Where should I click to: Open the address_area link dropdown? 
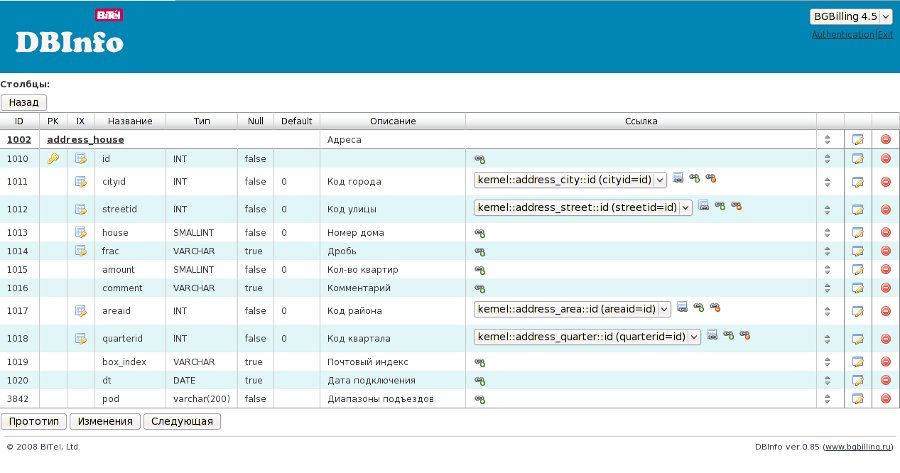tap(572, 309)
